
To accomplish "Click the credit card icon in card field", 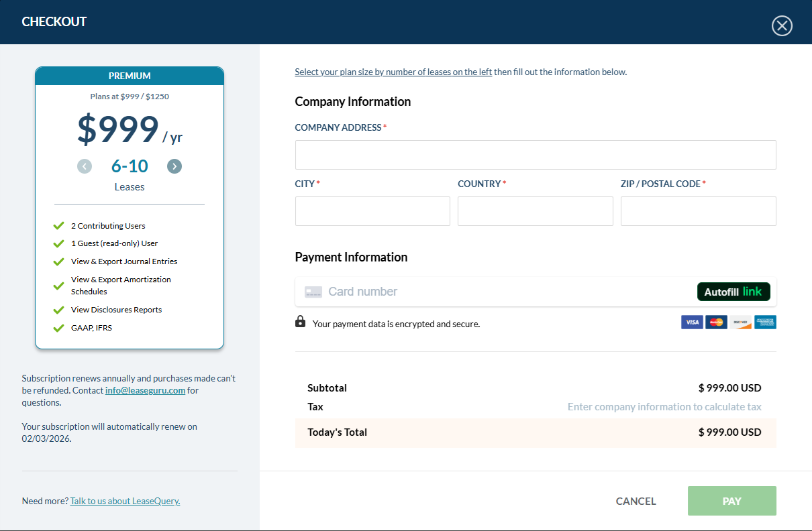I will [x=313, y=292].
